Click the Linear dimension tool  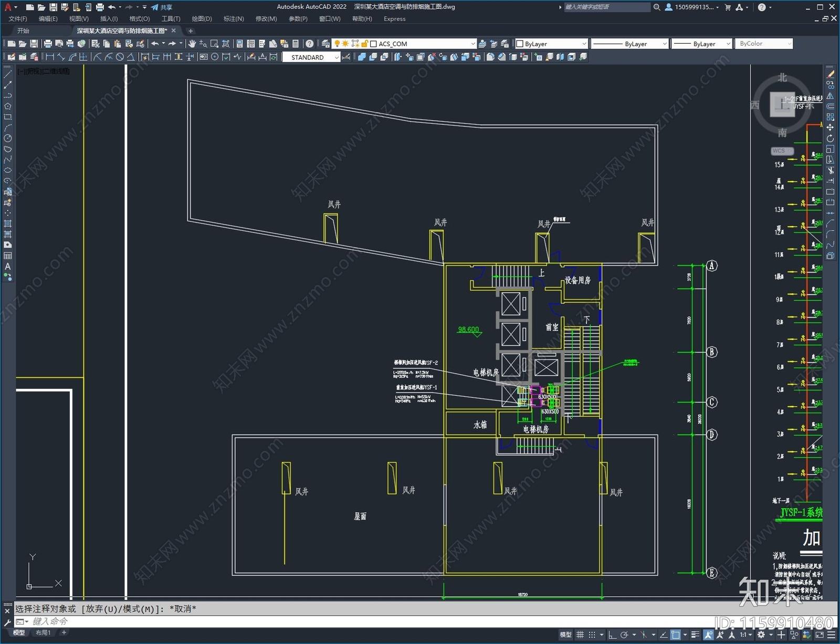point(50,57)
